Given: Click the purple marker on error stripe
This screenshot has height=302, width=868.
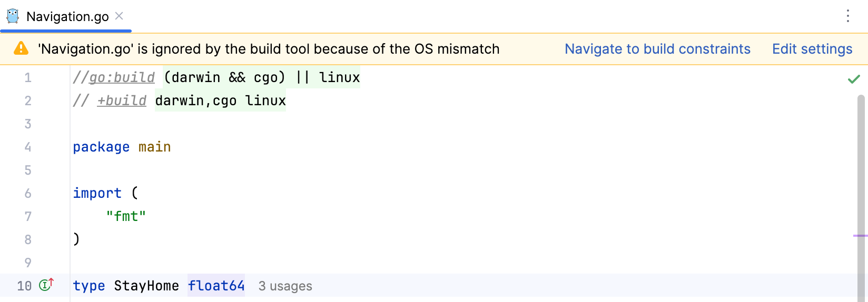Looking at the screenshot, I should (860, 236).
